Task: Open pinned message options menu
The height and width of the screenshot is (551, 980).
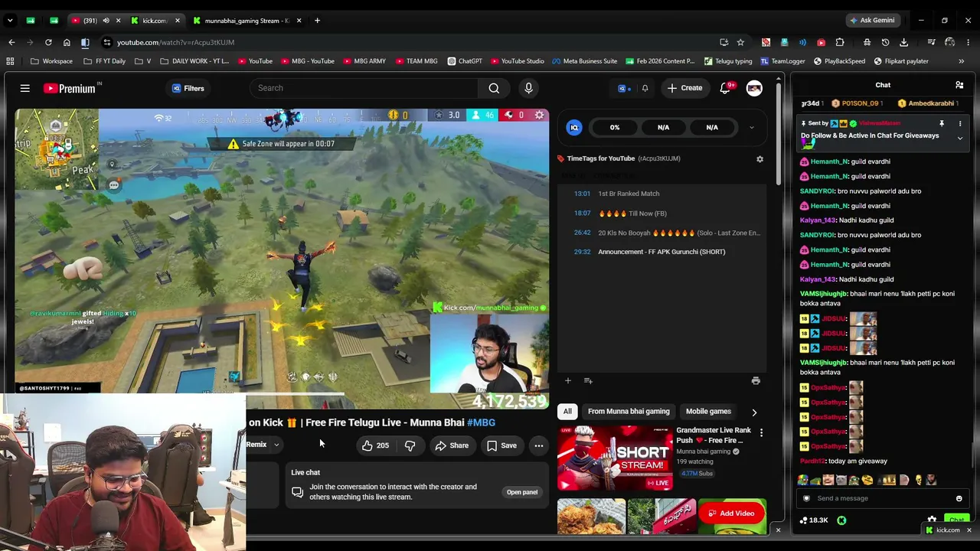Action: [960, 123]
